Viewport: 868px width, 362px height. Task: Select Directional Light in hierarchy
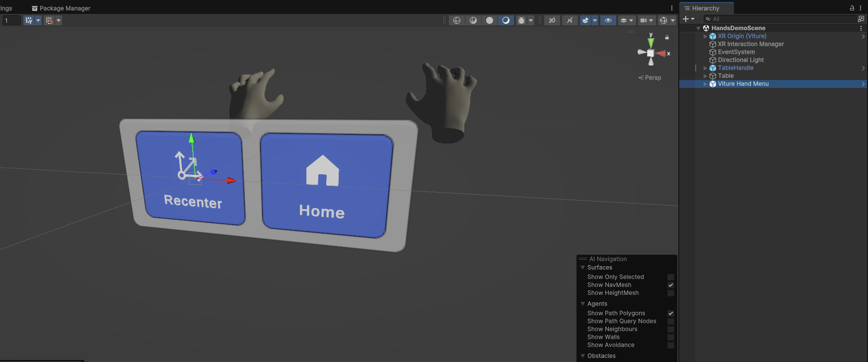pyautogui.click(x=740, y=60)
